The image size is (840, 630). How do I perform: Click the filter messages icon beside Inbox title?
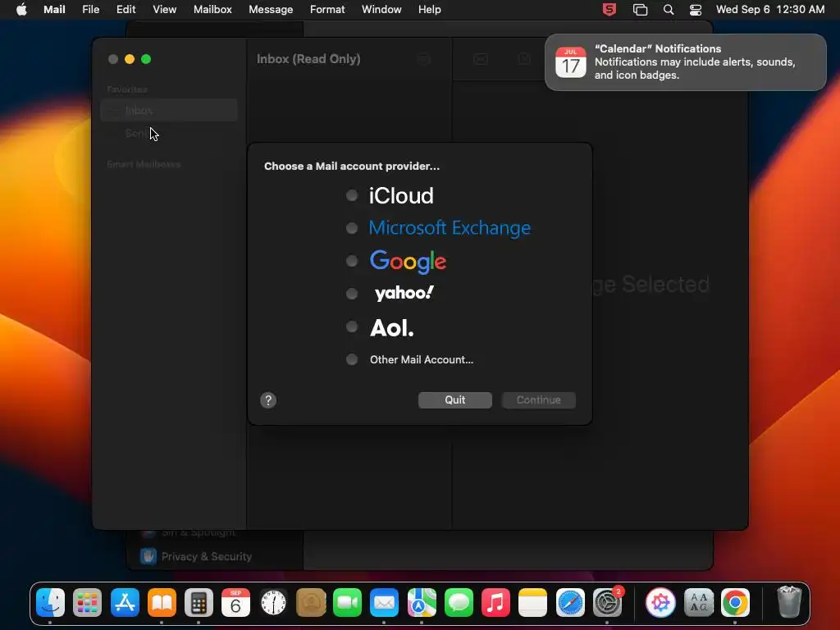[x=424, y=59]
